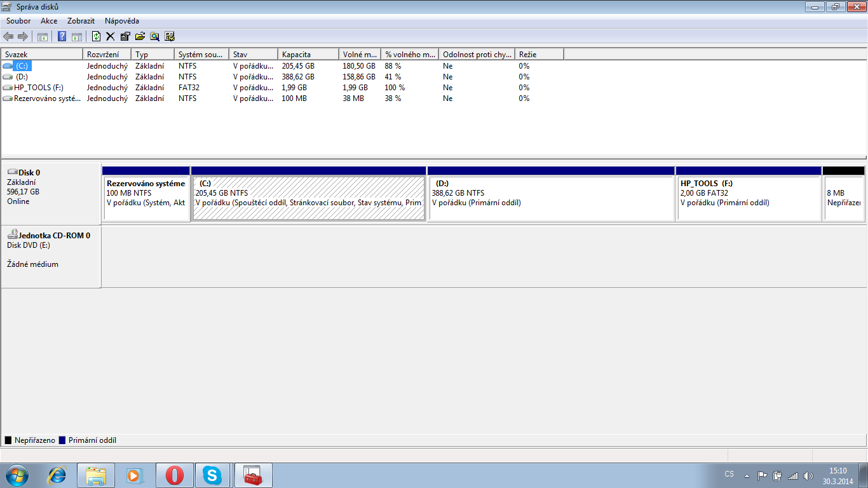Select the (D:) drive icon in the volume list

[x=8, y=77]
